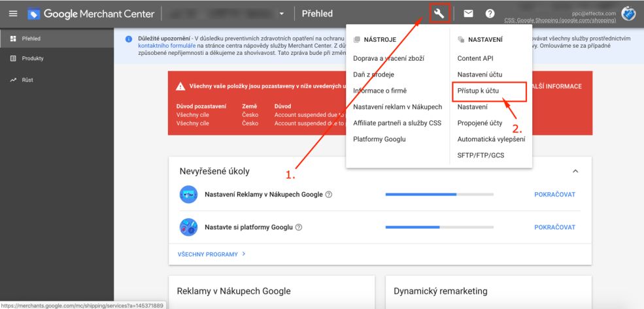Click the Přehled page title in header
This screenshot has height=309, width=644.
pos(318,14)
